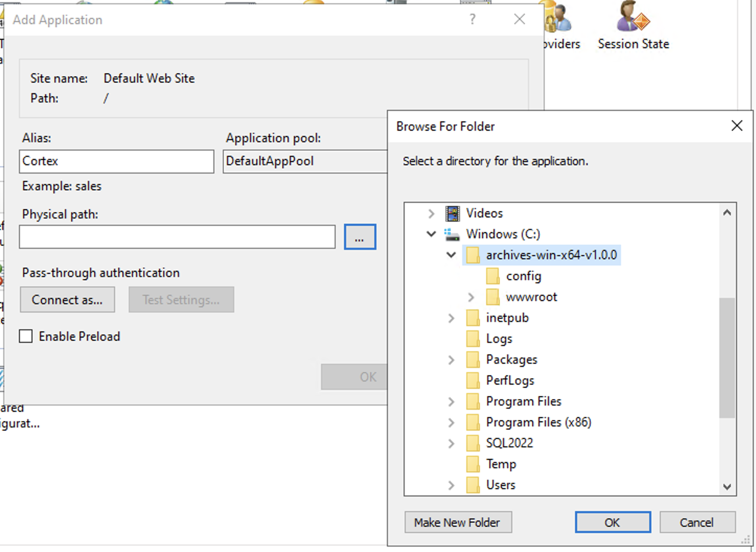Collapse the Windows (C:) drive node

(431, 234)
